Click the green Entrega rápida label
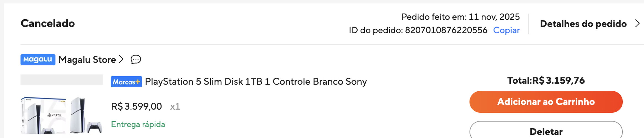Screen dimensions: 644x138 [138, 124]
